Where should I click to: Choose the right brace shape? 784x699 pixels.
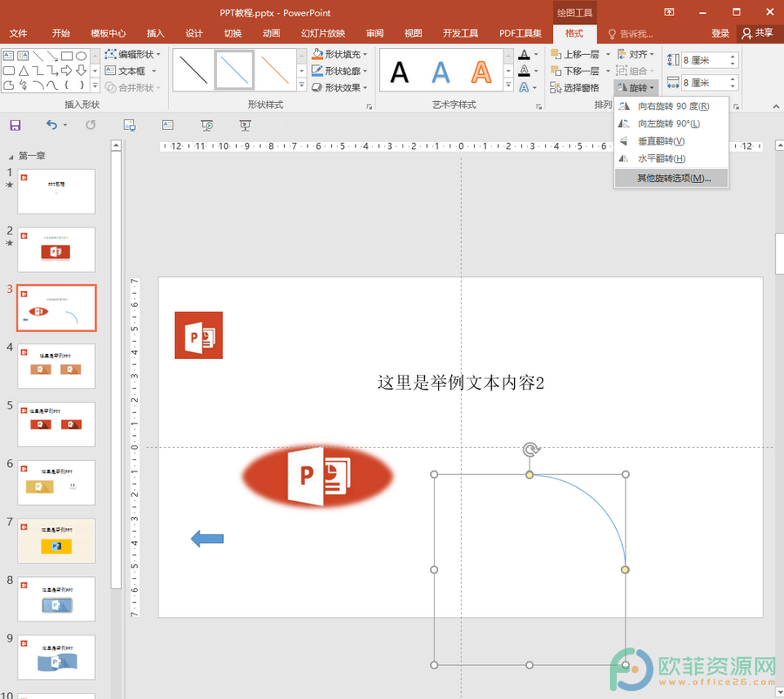point(81,85)
